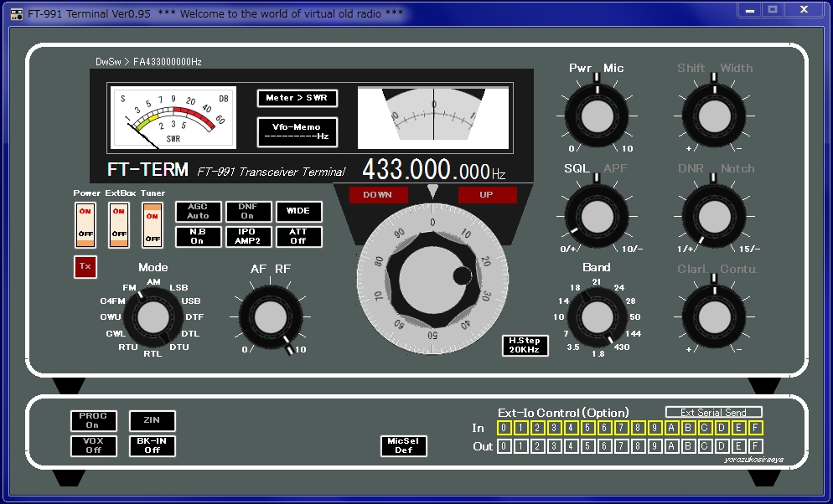Click the IPO AMP2 button
Viewport: 833px width, 504px height.
tap(248, 236)
